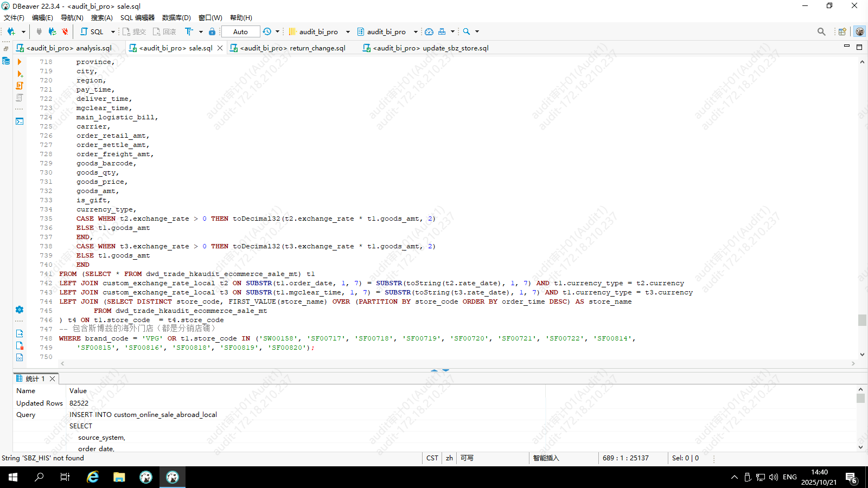Click the editor vertical scrollbar thumb
The width and height of the screenshot is (868, 488).
coord(862,320)
